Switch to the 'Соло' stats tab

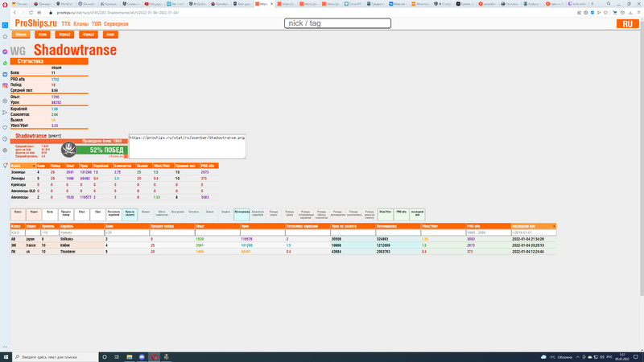pos(43,35)
